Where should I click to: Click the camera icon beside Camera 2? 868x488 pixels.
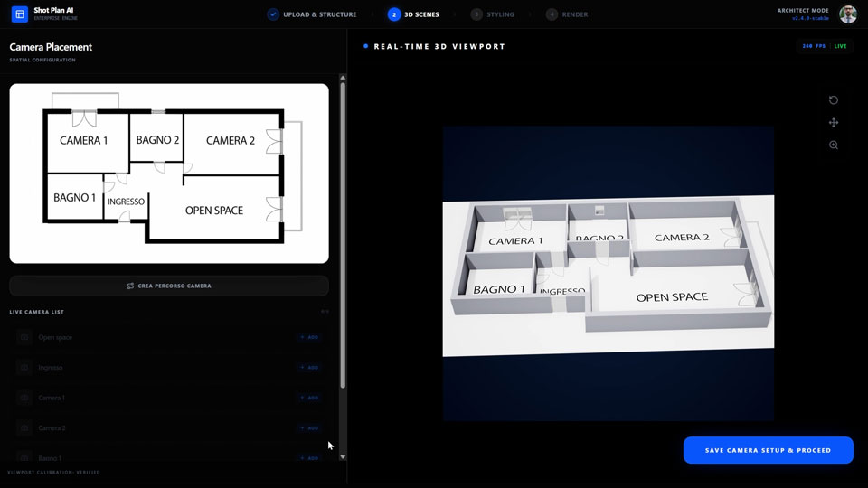pyautogui.click(x=24, y=428)
